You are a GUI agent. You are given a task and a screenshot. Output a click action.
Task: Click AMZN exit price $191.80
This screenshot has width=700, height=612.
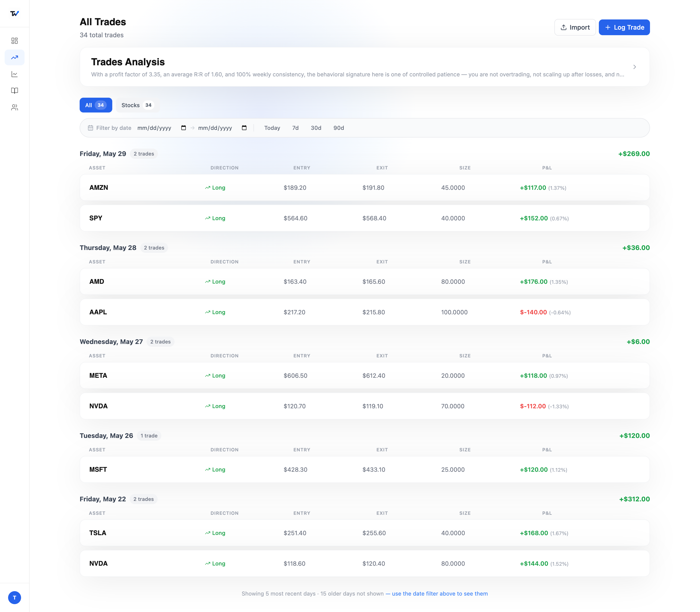[x=373, y=187]
